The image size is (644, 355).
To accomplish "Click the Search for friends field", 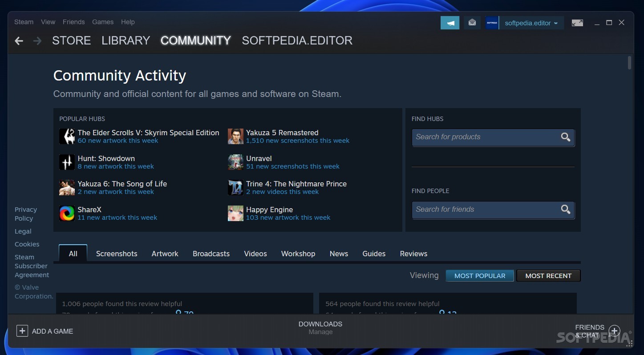I will [x=493, y=210].
